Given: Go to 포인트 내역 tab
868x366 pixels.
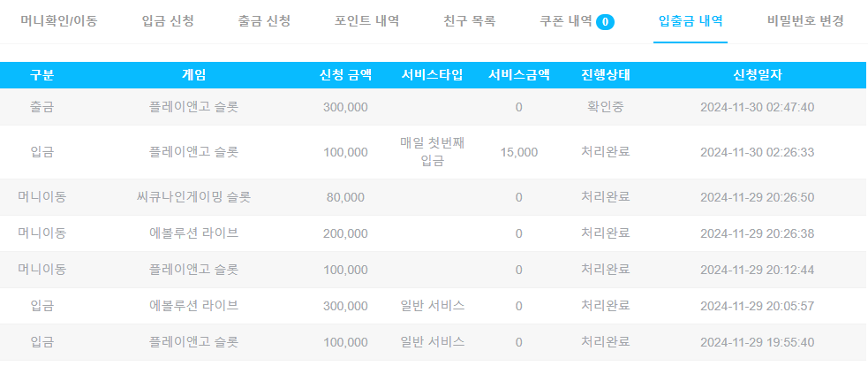Looking at the screenshot, I should click(x=367, y=21).
